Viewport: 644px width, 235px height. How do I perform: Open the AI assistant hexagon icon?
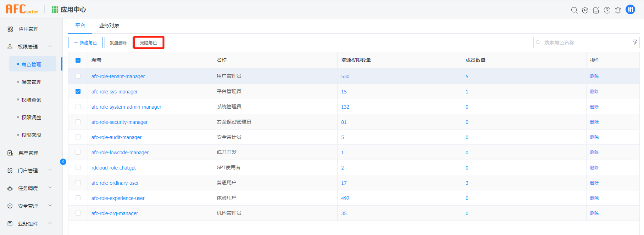[585, 10]
